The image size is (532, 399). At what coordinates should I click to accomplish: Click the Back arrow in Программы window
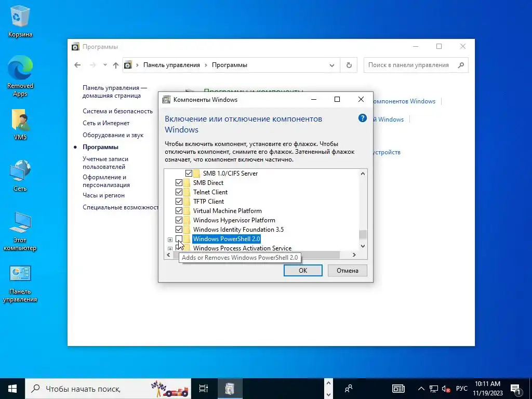78,65
